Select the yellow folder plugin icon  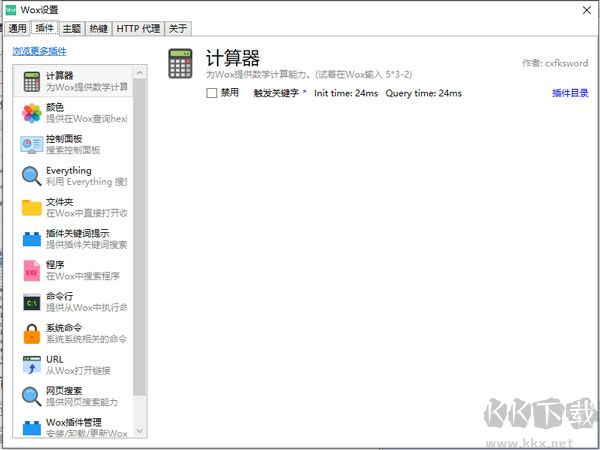[32, 208]
